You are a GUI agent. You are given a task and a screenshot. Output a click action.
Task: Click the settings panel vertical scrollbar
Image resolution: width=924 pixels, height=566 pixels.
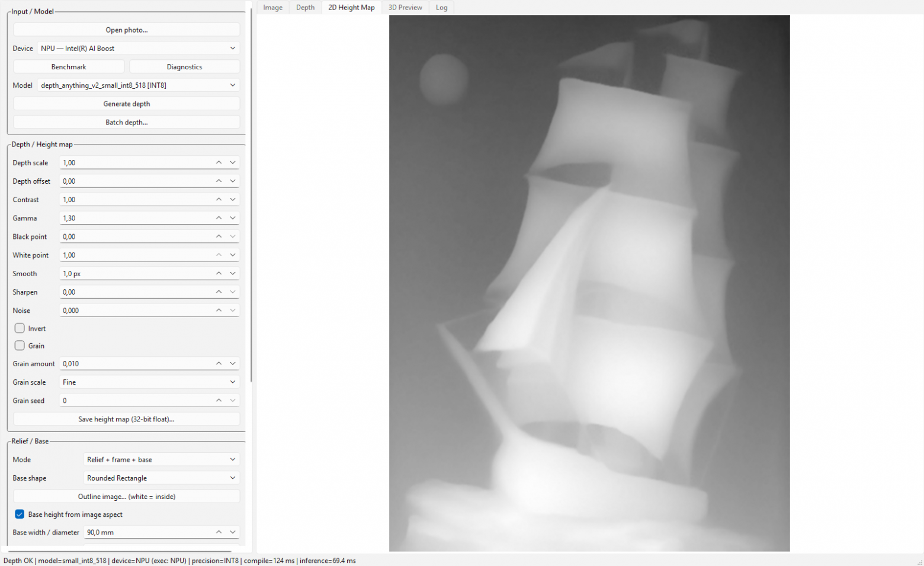[x=251, y=196]
